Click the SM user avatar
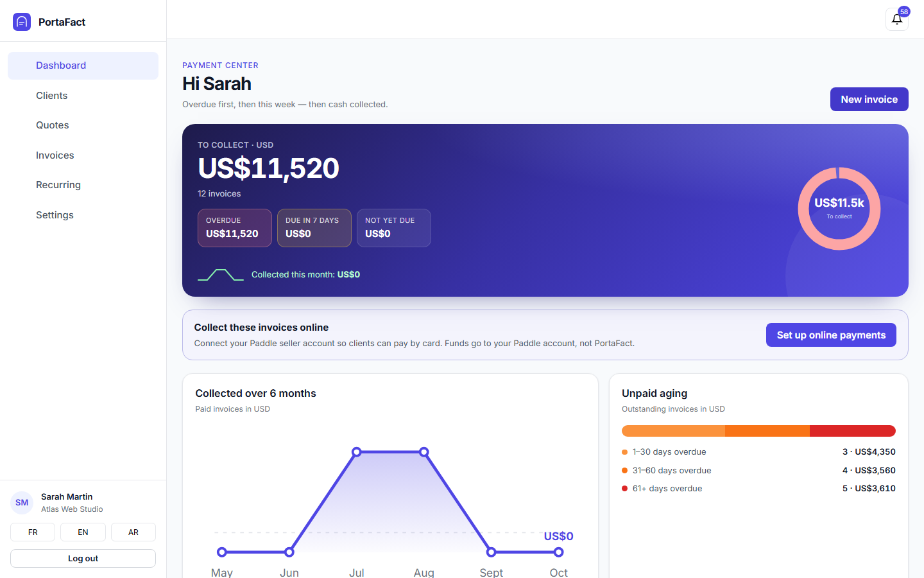Viewport: 924px width, 578px height. [22, 503]
